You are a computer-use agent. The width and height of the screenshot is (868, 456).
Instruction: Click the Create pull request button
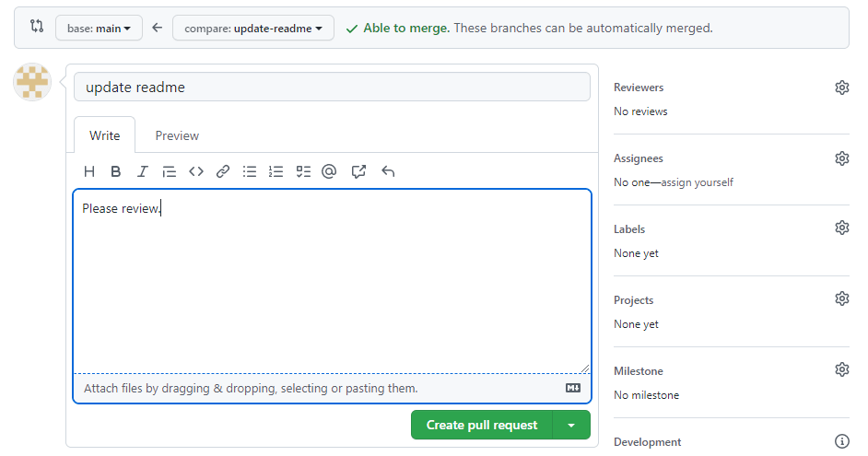(x=482, y=425)
